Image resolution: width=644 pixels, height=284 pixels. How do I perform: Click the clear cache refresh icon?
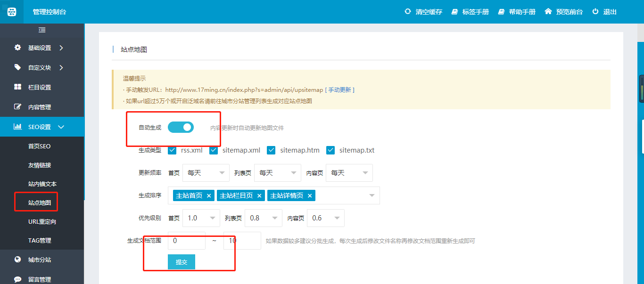(407, 11)
